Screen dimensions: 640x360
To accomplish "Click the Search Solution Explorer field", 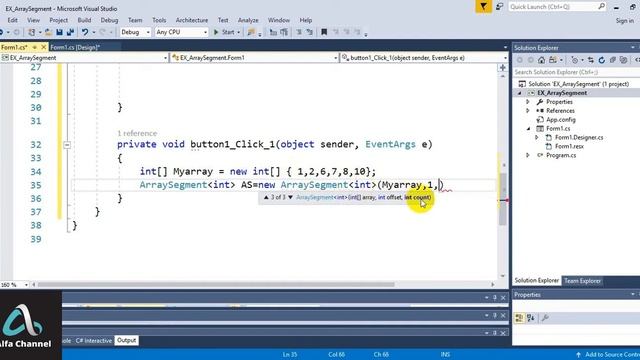I will pos(576,72).
